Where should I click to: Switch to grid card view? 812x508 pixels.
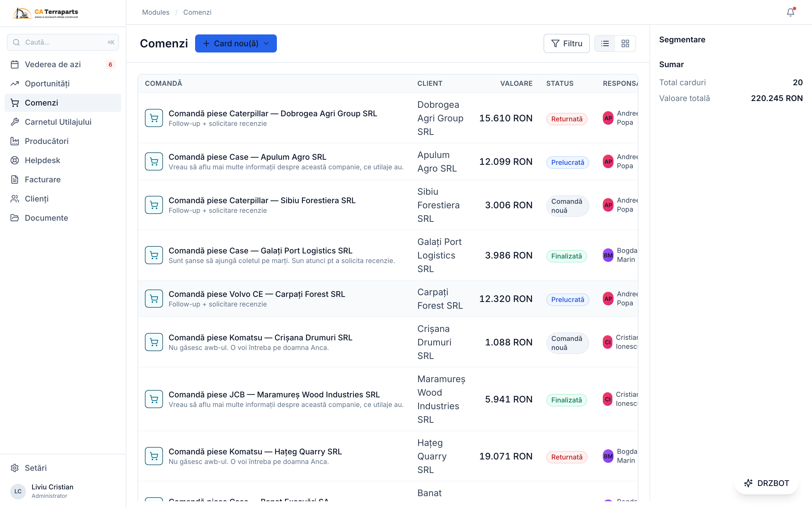pos(625,43)
